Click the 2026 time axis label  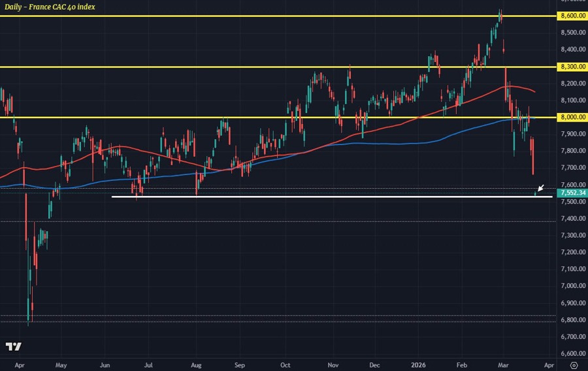(419, 365)
